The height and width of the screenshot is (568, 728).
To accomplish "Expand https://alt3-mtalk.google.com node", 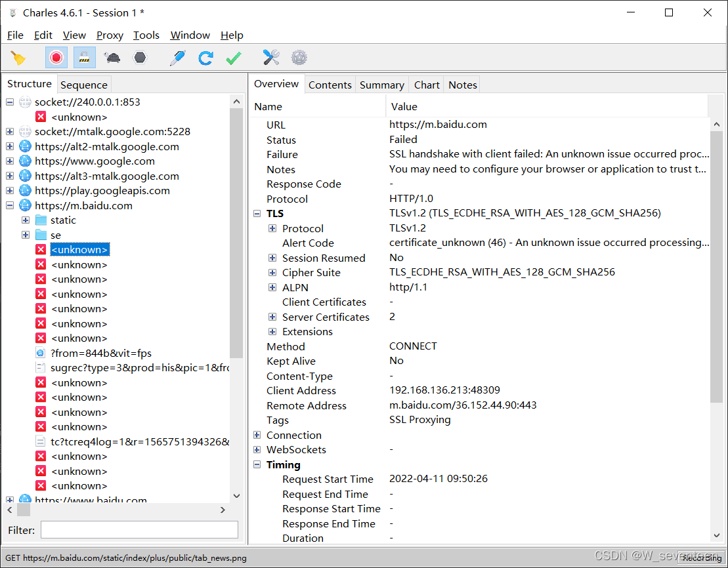I will pyautogui.click(x=10, y=176).
